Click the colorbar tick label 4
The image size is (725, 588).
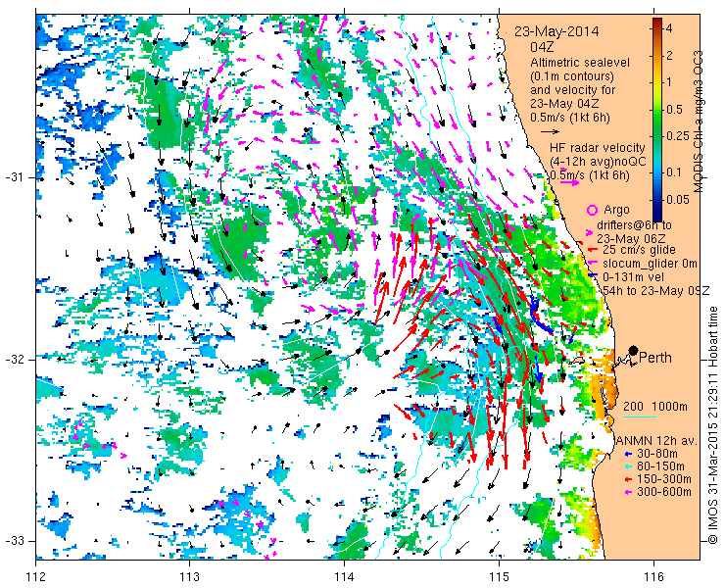tap(669, 28)
